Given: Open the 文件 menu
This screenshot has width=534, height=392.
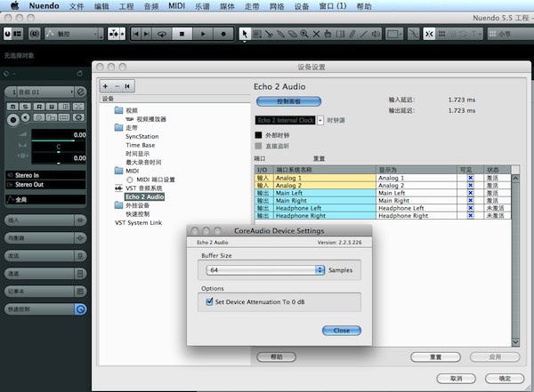Looking at the screenshot, I should tap(77, 6).
